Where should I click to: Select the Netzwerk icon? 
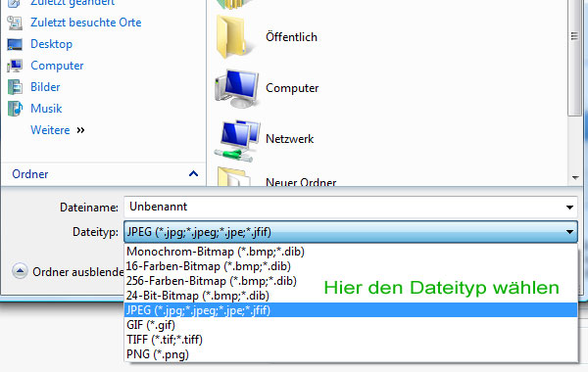point(237,140)
